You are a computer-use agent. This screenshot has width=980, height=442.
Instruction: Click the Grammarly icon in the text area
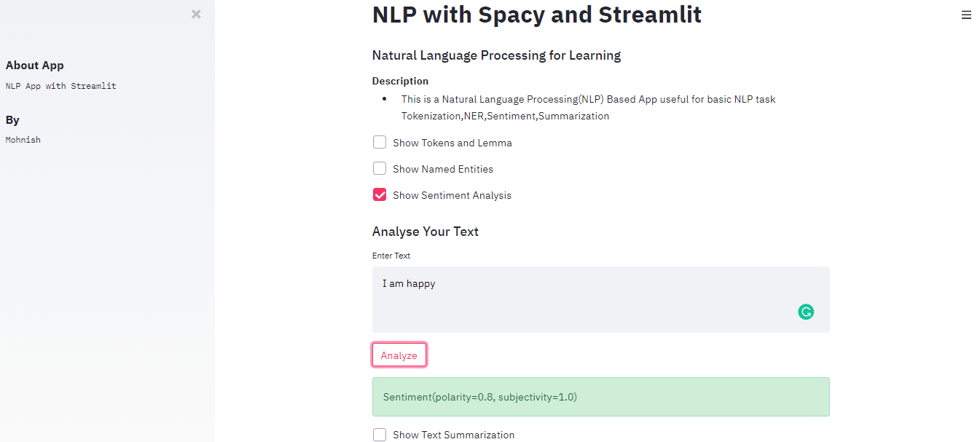pos(805,312)
